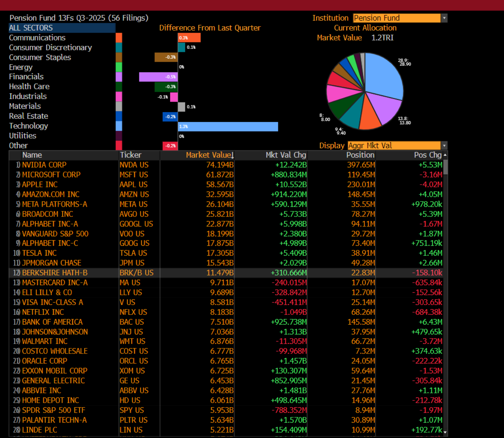
Task: Select the Technology sector row
Action: [29, 126]
